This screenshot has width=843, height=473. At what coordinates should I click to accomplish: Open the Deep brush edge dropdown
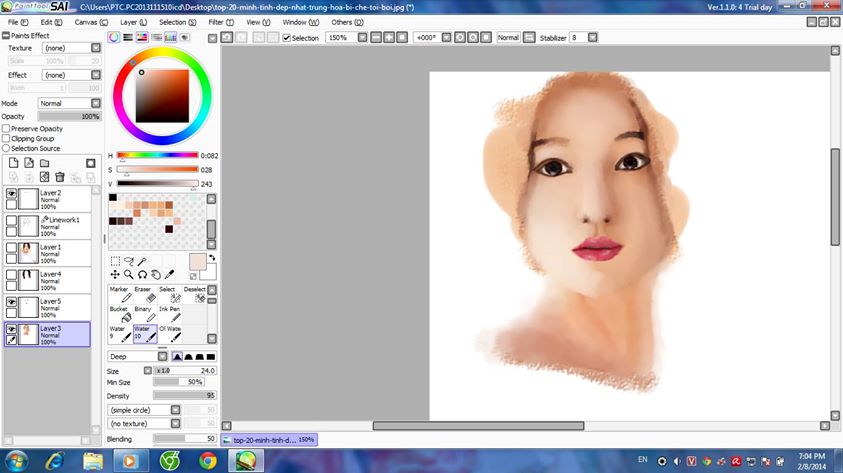pos(162,356)
